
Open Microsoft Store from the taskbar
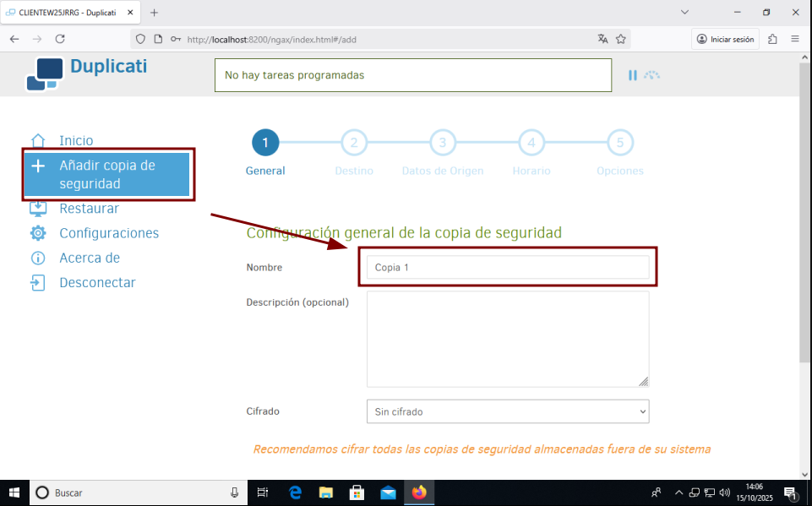[357, 492]
